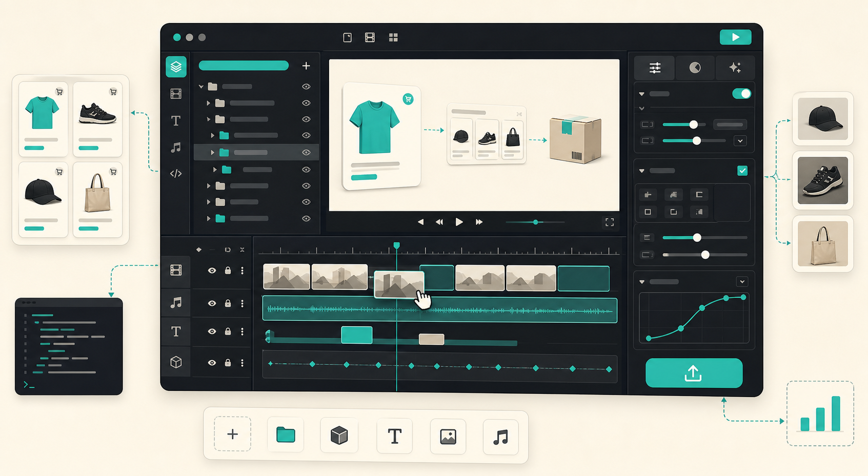
Task: Insert music from the bottom toolbar
Action: [x=500, y=438]
